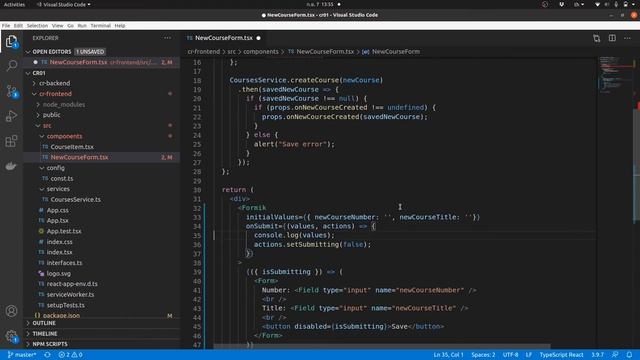Click components breadcrumb segment
This screenshot has height=360, width=640.
260,52
